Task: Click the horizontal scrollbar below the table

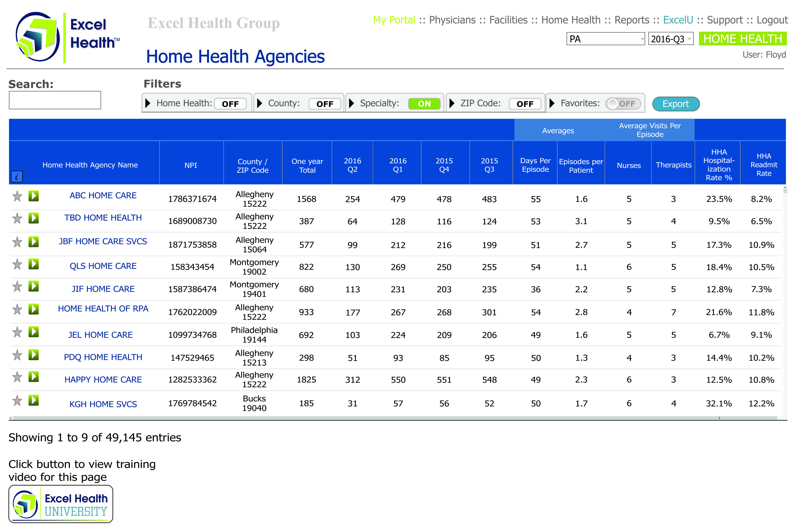Action: [x=394, y=418]
